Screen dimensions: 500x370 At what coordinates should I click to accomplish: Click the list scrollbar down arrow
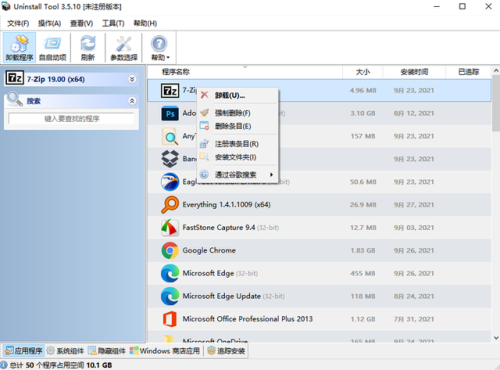(x=496, y=338)
